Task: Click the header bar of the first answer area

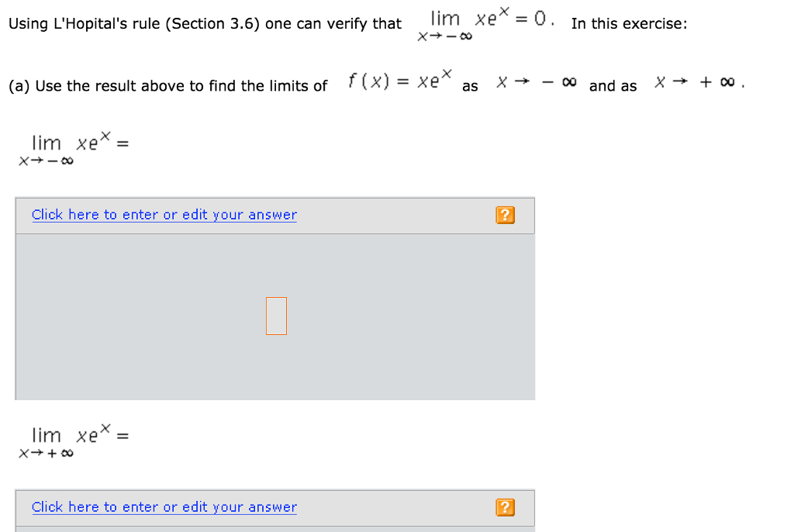Action: click(x=276, y=215)
